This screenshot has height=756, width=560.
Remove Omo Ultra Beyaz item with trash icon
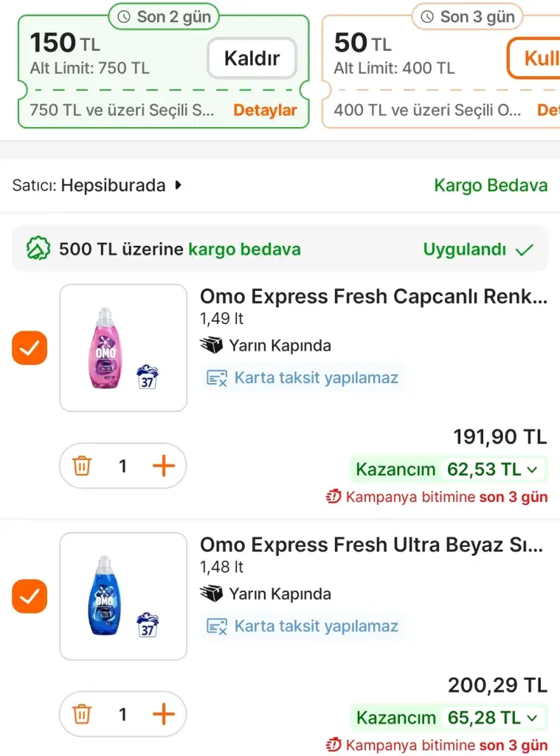coord(82,714)
